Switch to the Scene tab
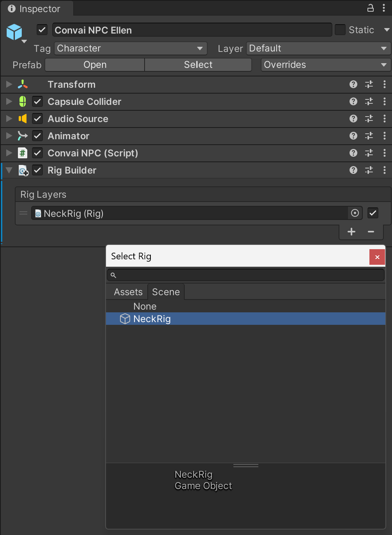Viewport: 392px width, 535px height. click(166, 292)
